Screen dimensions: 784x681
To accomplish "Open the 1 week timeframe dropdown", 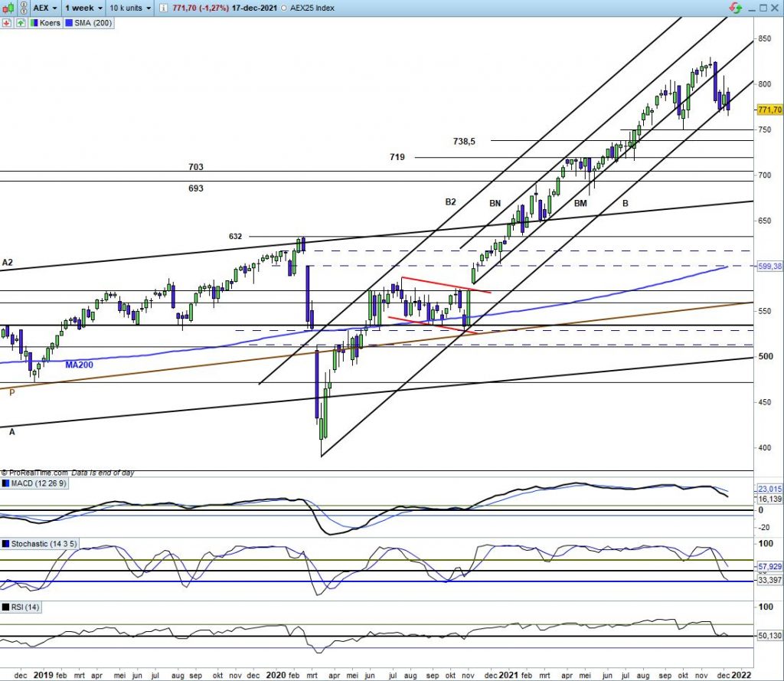I will point(83,8).
